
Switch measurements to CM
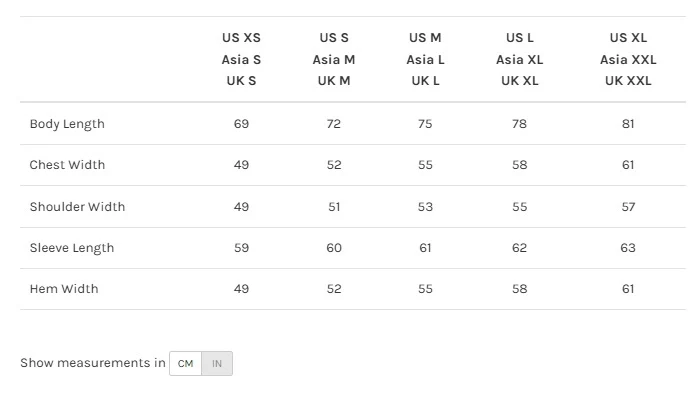pos(185,364)
